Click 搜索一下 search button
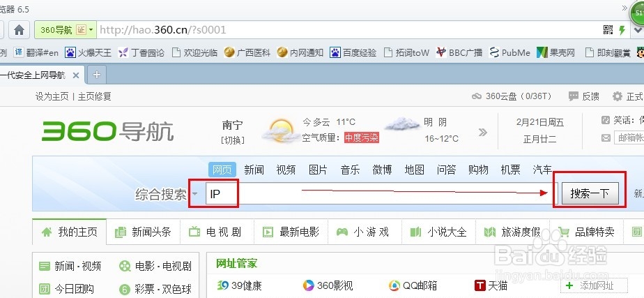 (590, 193)
